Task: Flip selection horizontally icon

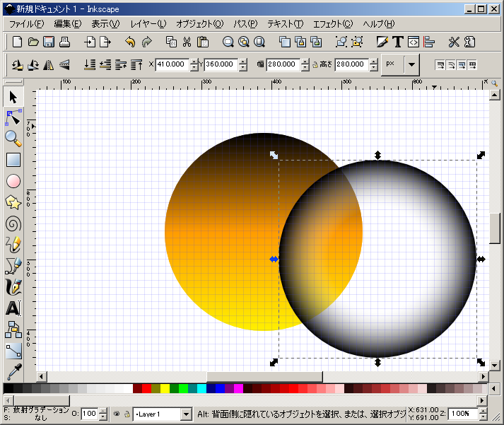Action: pos(49,65)
